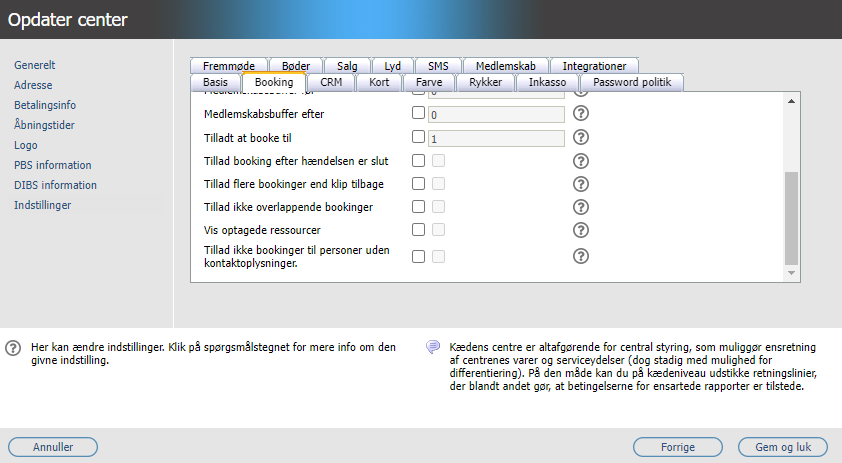Show help for bookinger uden kontaktoplysninger
Screen dimensions: 842x463
(580, 256)
